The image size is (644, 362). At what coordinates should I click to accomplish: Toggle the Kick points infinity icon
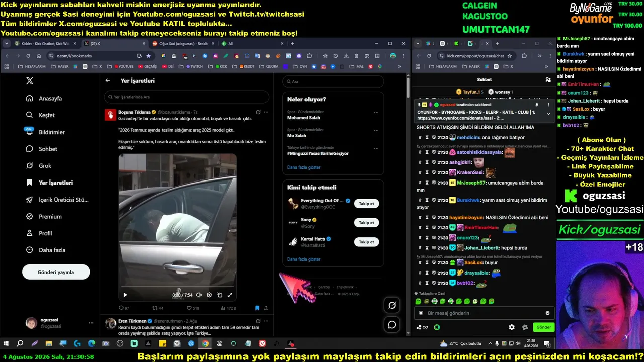(422, 327)
